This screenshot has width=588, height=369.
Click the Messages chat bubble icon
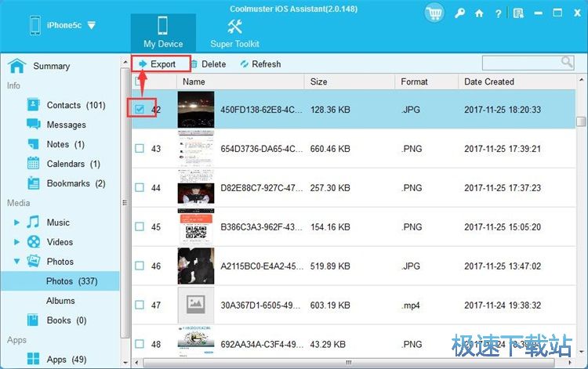34,125
